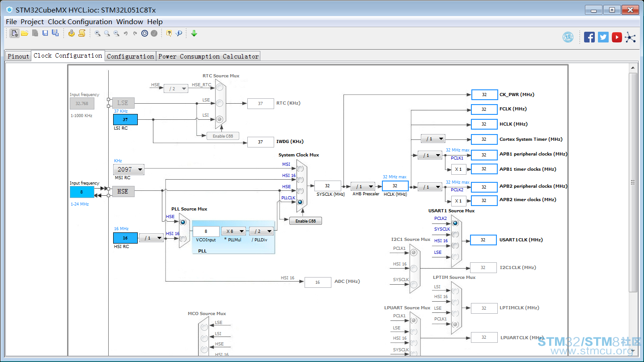Open the Clock Configuration menu
The width and height of the screenshot is (644, 362).
coord(80,21)
